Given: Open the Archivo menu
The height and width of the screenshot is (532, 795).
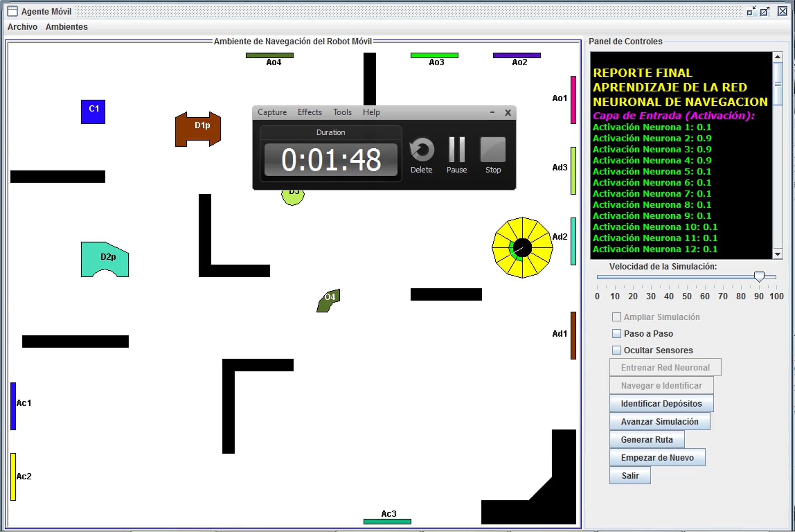Looking at the screenshot, I should pyautogui.click(x=23, y=27).
